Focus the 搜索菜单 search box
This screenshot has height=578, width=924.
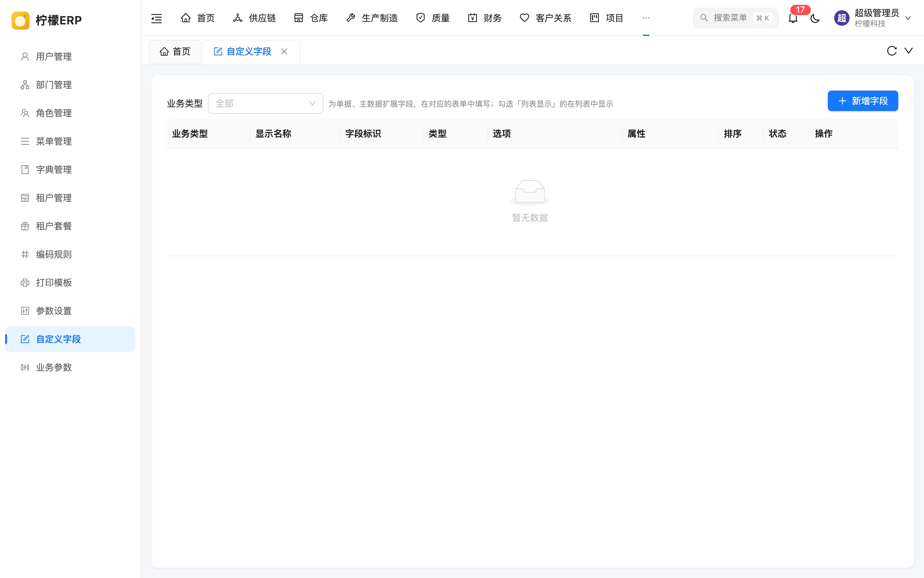(x=735, y=18)
